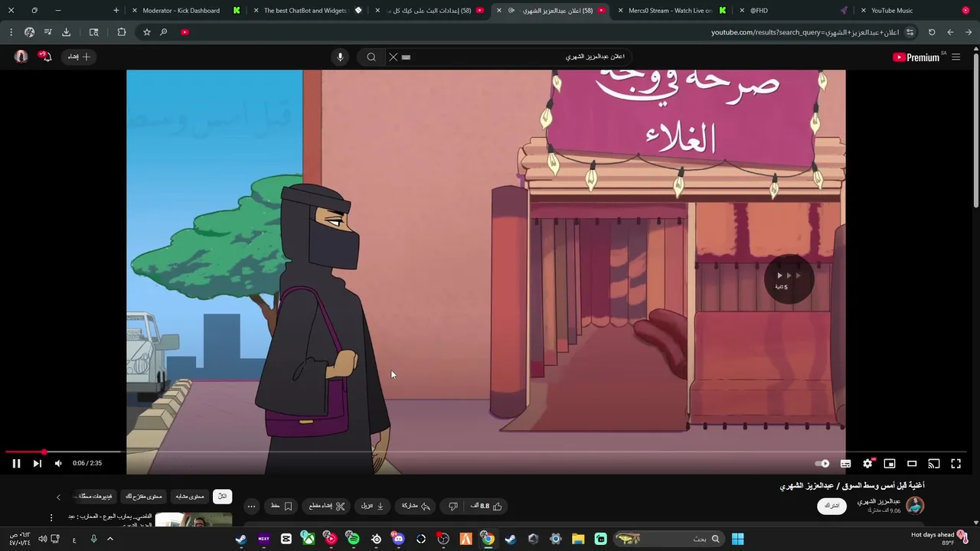Cast video to a TV
This screenshot has height=551, width=980.
(x=934, y=463)
